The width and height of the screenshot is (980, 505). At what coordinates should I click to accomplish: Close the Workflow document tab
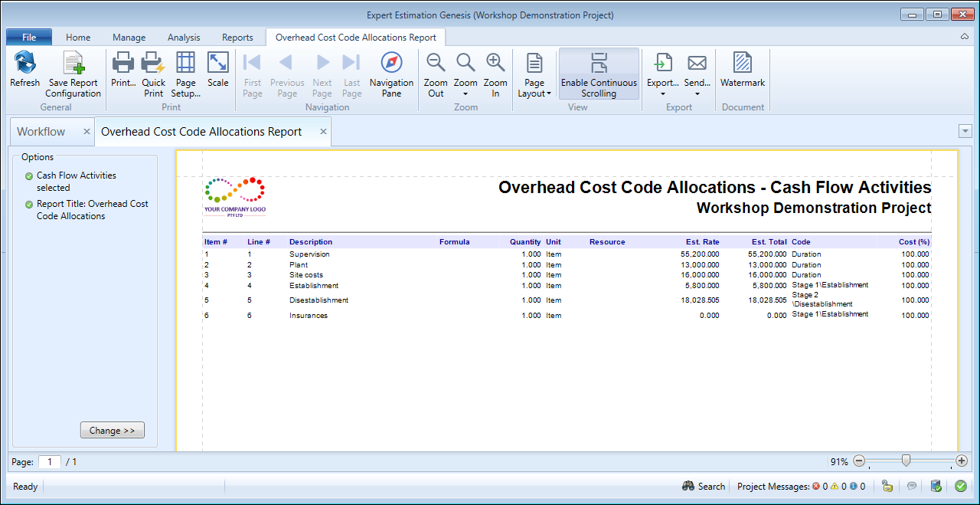(x=87, y=132)
